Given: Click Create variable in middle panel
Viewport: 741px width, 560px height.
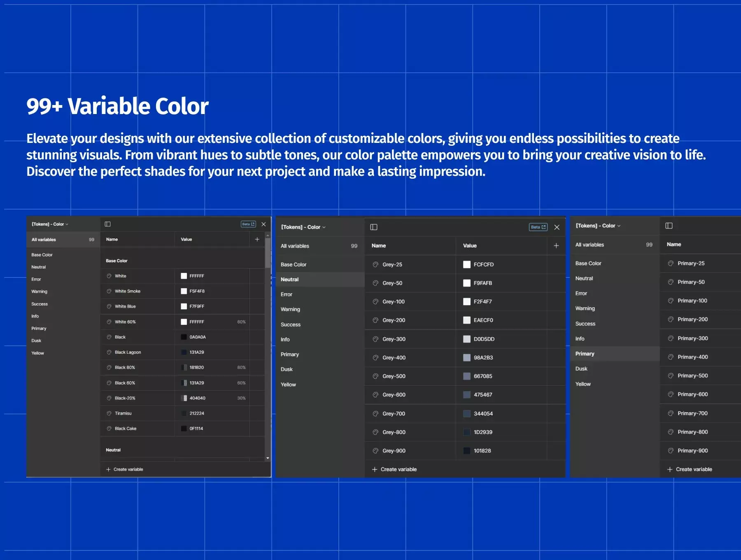Looking at the screenshot, I should [394, 469].
